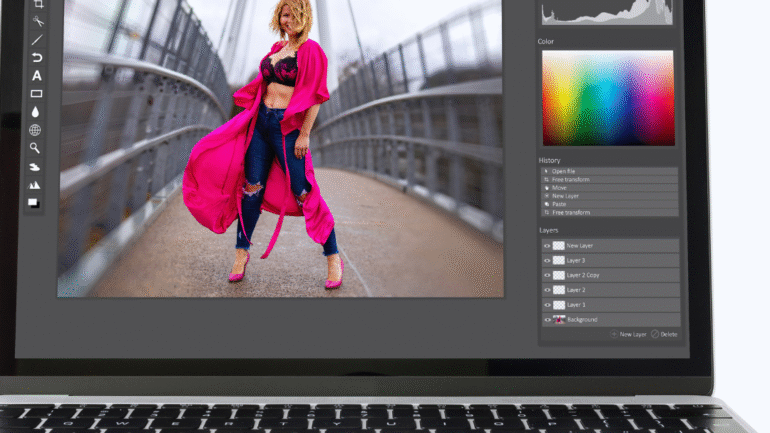Hide Layer 1 with eye icon
The width and height of the screenshot is (770, 433).
click(x=548, y=305)
